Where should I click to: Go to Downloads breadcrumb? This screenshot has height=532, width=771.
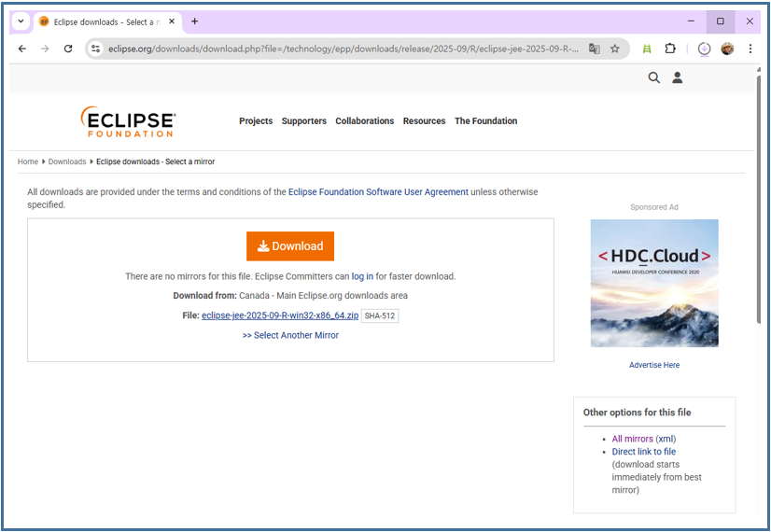(x=67, y=161)
